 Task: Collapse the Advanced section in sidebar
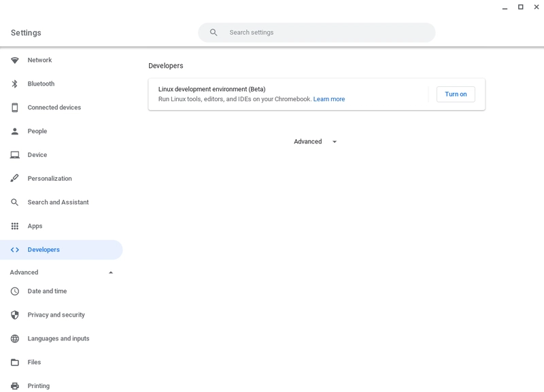click(x=111, y=272)
